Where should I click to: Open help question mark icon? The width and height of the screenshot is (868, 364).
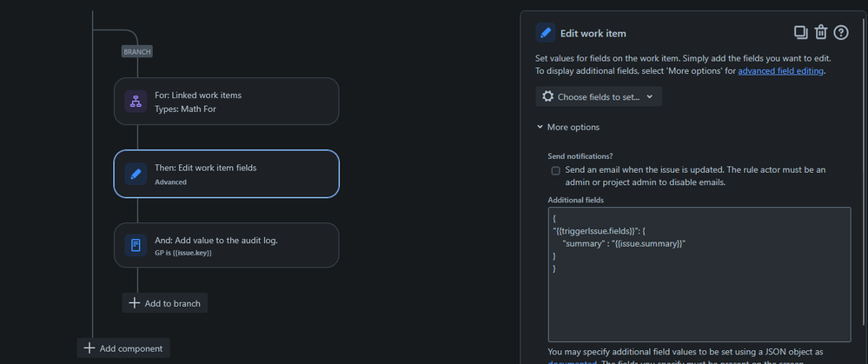841,33
